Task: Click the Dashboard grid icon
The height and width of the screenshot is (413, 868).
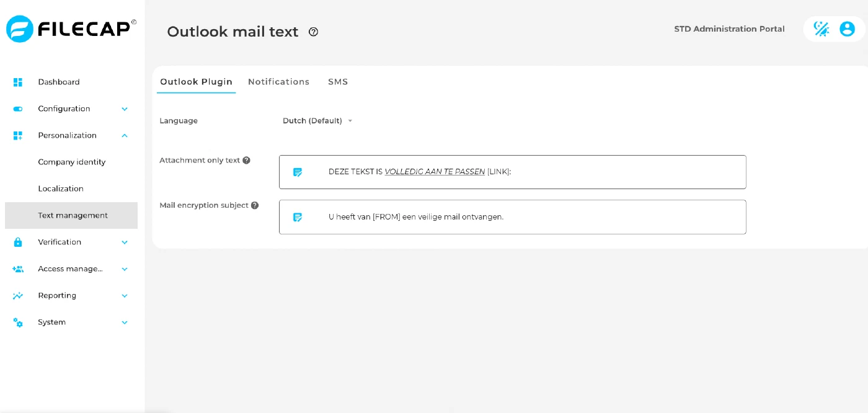Action: pyautogui.click(x=18, y=82)
